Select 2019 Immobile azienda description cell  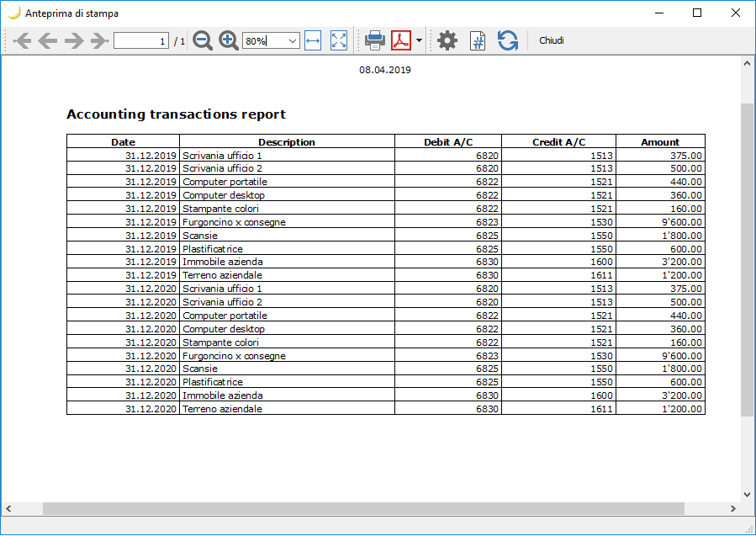pos(287,262)
